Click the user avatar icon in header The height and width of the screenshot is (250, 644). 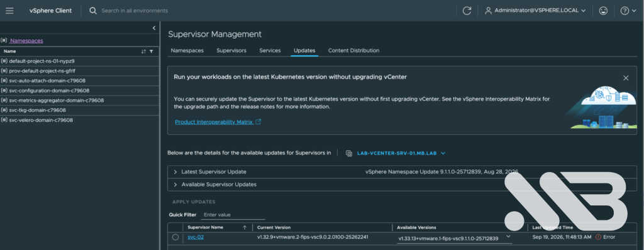click(x=488, y=11)
